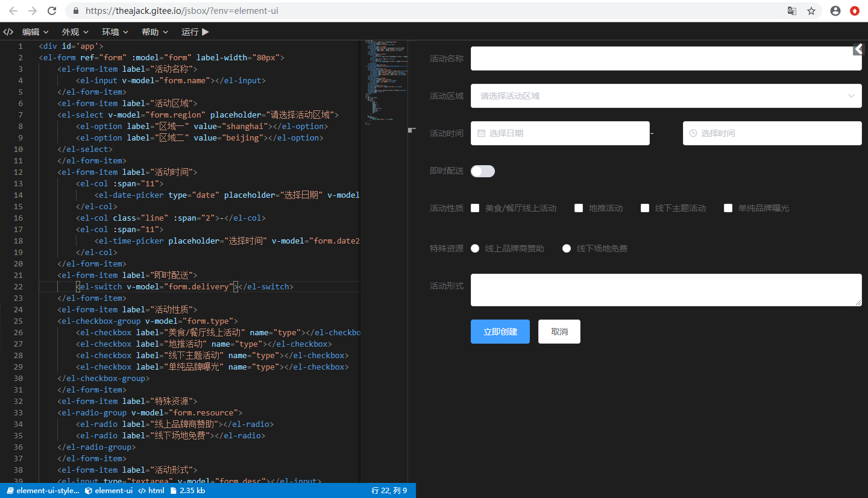This screenshot has width=868, height=498.
Task: Click code line with value="beijing"
Action: pyautogui.click(x=200, y=137)
